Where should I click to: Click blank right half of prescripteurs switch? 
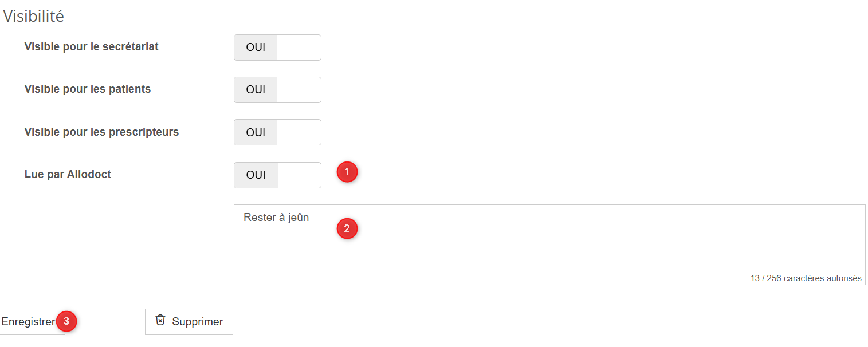[x=299, y=132]
